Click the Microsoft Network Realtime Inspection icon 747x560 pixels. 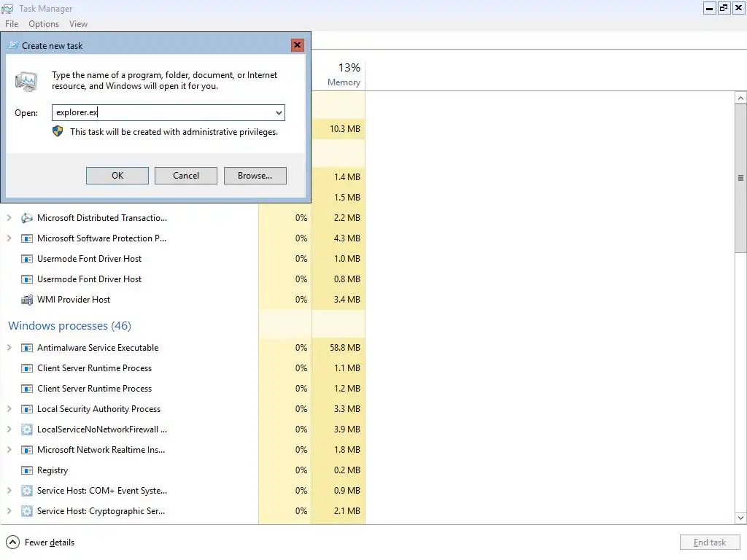27,450
